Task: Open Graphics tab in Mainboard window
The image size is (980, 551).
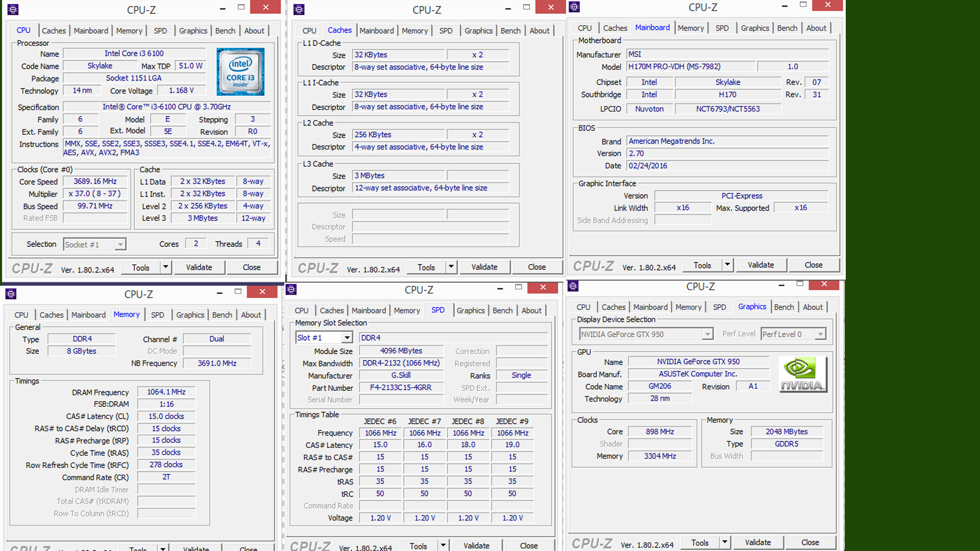Action: point(755,28)
